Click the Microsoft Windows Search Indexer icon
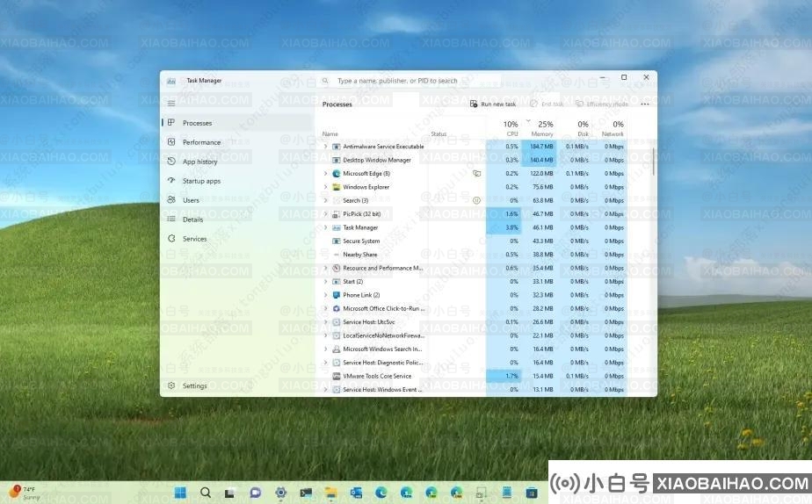 tap(336, 349)
